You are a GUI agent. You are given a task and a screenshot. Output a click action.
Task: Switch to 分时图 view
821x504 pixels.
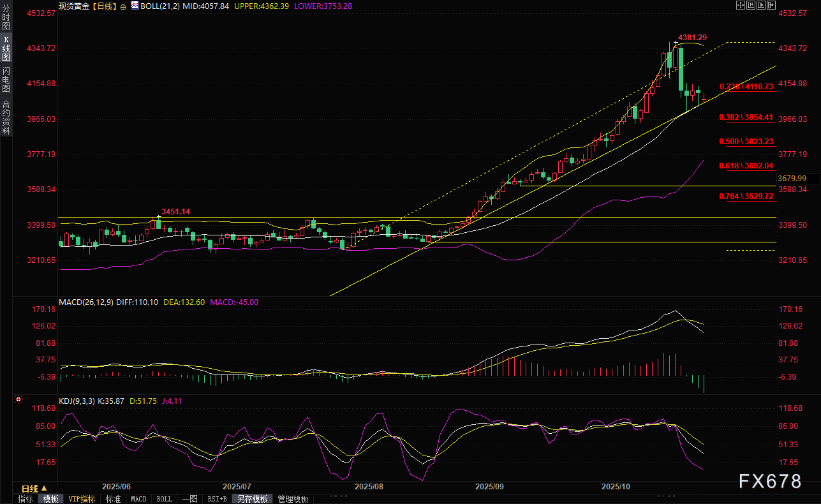pos(6,18)
